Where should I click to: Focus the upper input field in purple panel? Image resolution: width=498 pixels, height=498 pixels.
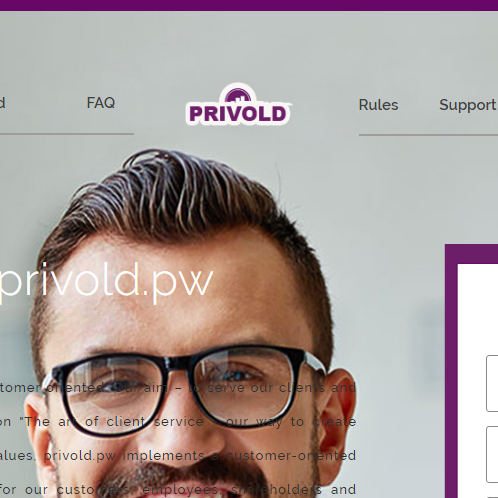(x=492, y=383)
